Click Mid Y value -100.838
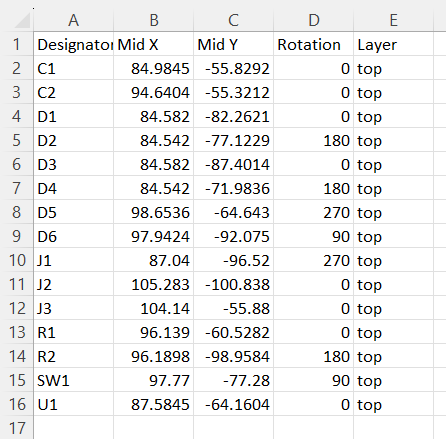This screenshot has height=439, width=446. 234,284
